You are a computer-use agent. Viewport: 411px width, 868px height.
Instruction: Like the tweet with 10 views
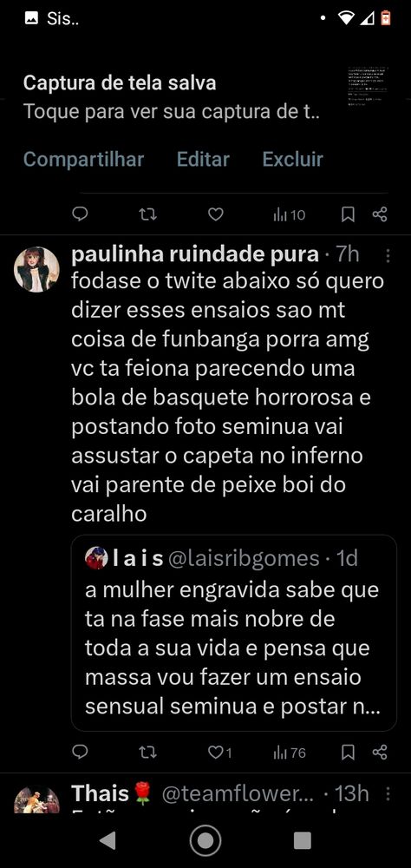pos(215,214)
